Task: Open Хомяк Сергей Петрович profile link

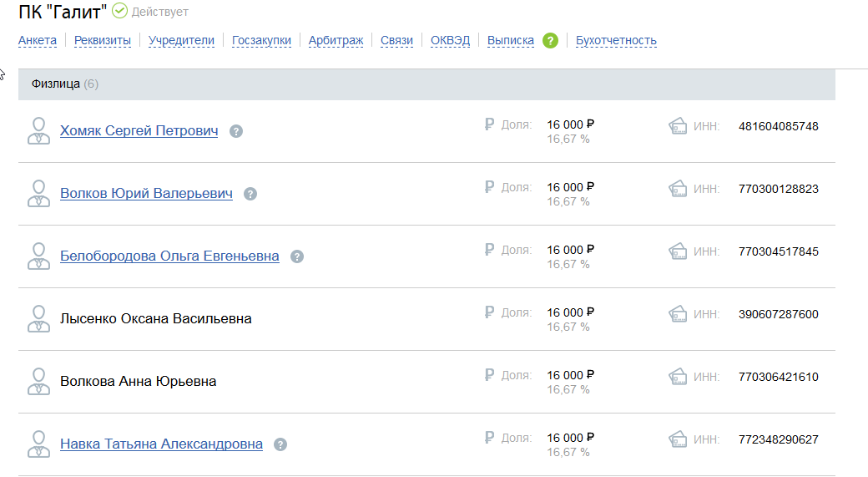Action: [x=139, y=131]
